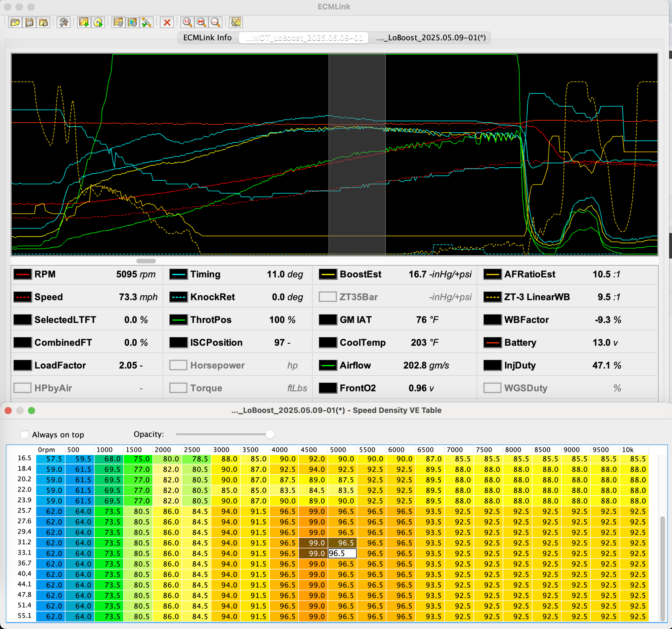Click the KnockRet dashed cyan swatch
The width and height of the screenshot is (672, 629).
[178, 297]
